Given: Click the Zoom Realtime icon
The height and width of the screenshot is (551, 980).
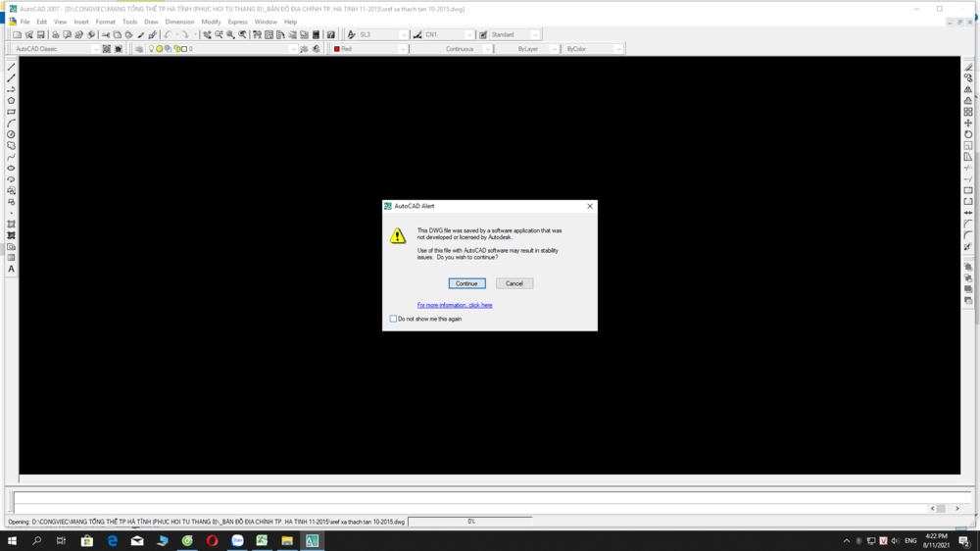Looking at the screenshot, I should [x=219, y=35].
